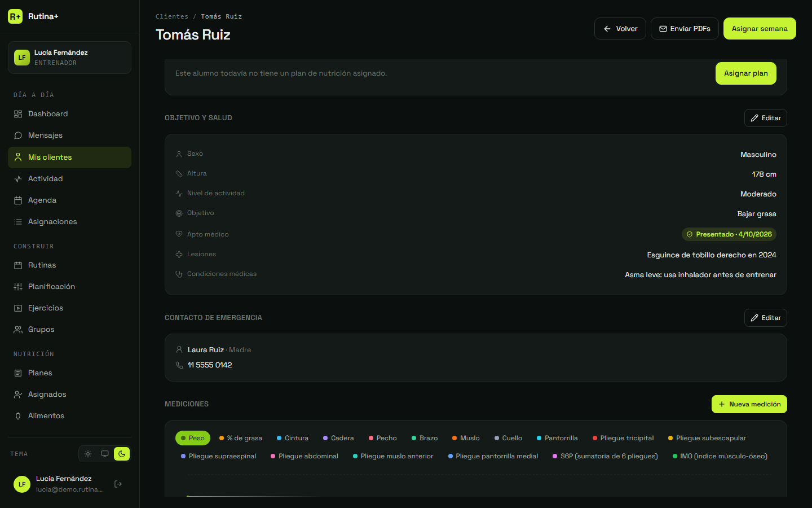Click the Planes document icon
Viewport: 812px width, 508px height.
click(x=18, y=373)
